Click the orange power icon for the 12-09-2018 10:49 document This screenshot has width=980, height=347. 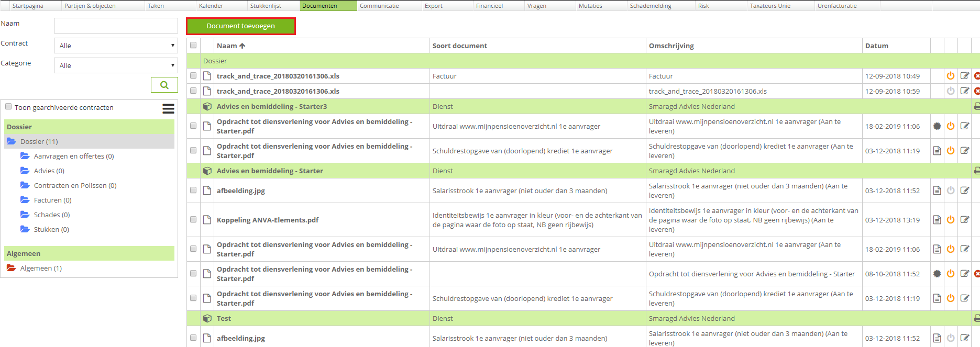pos(951,76)
